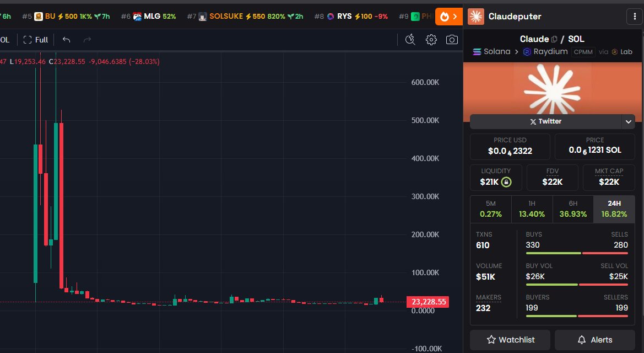Screen dimensions: 644x353
Task: Click the SELLS count 280
Action: click(x=621, y=245)
